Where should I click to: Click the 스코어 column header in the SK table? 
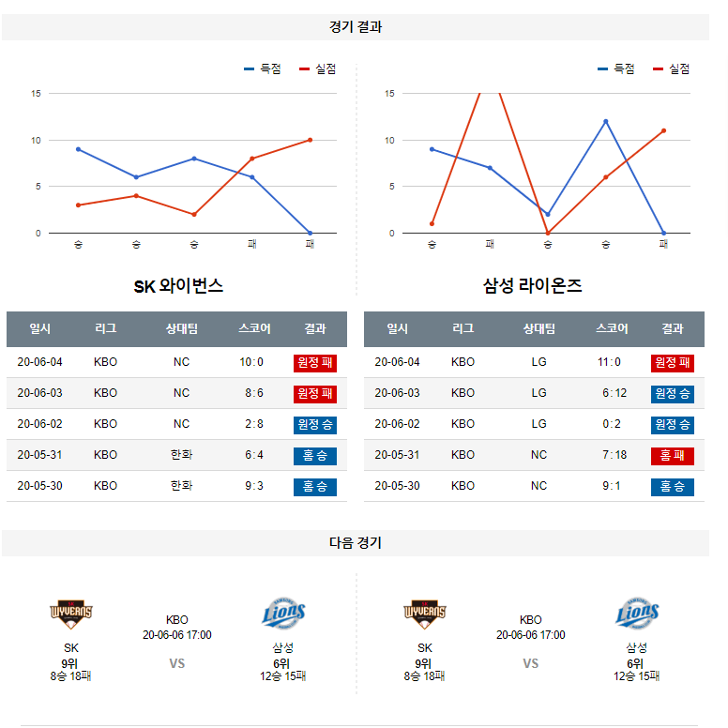[x=254, y=328]
